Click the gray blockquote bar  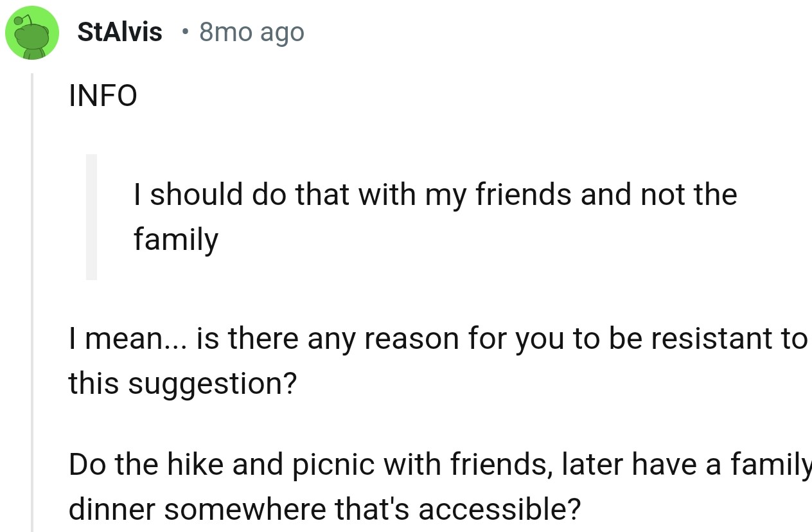pos(92,217)
